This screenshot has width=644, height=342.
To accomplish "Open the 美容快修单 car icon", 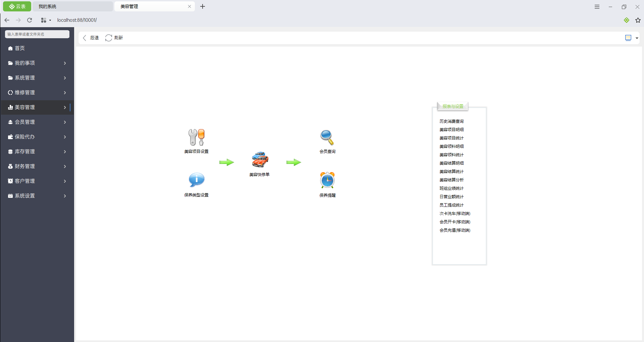I will (x=260, y=160).
